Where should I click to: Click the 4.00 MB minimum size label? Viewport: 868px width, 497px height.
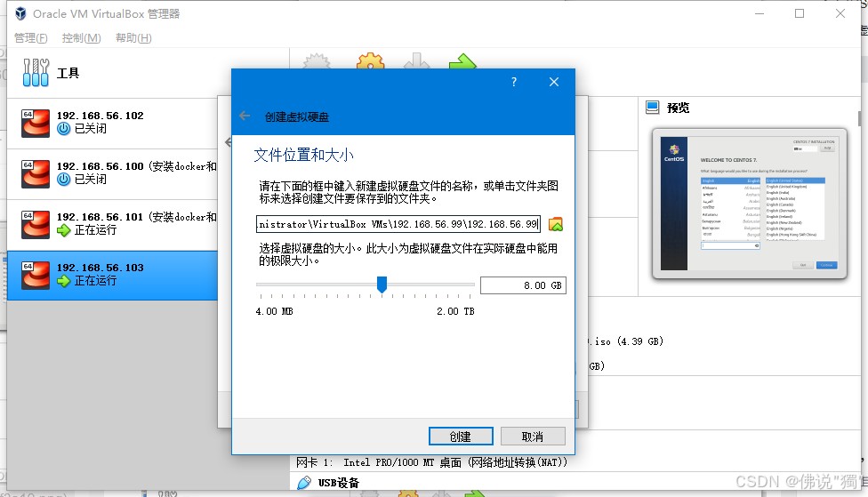click(274, 311)
